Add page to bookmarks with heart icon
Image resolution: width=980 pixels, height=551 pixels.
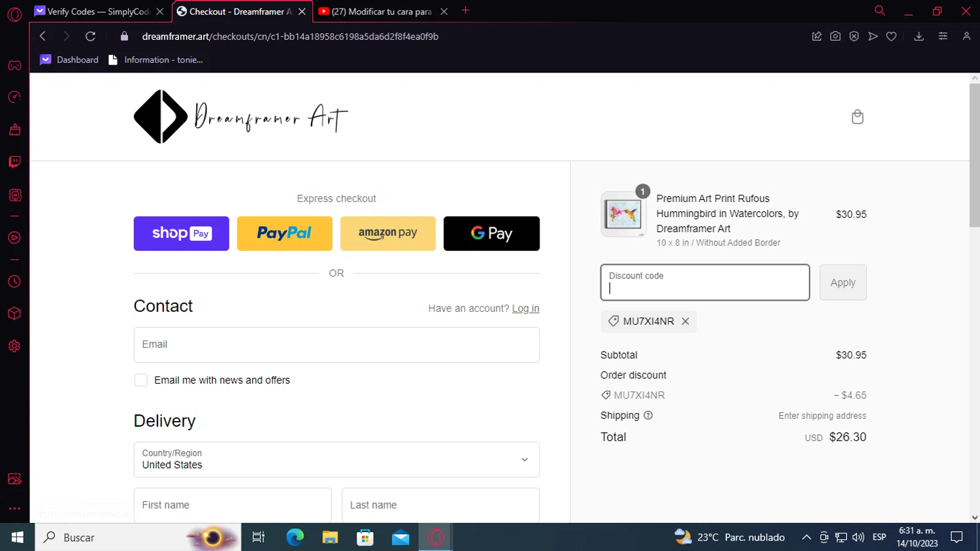pyautogui.click(x=891, y=37)
